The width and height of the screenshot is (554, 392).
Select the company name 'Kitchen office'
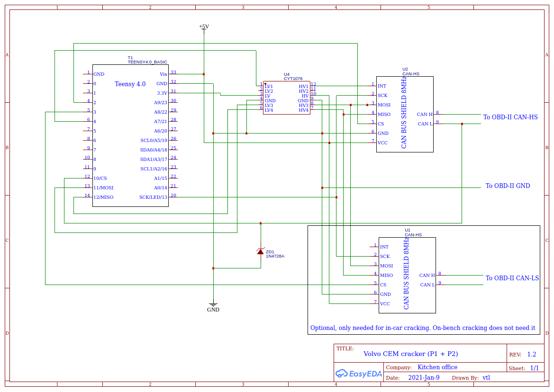[437, 367]
